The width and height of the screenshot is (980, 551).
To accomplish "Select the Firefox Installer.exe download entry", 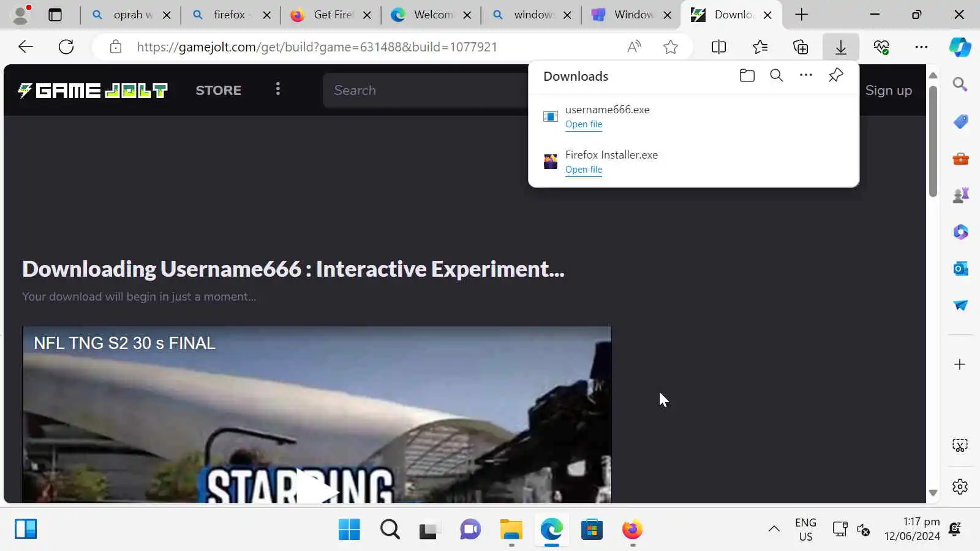I will point(693,162).
